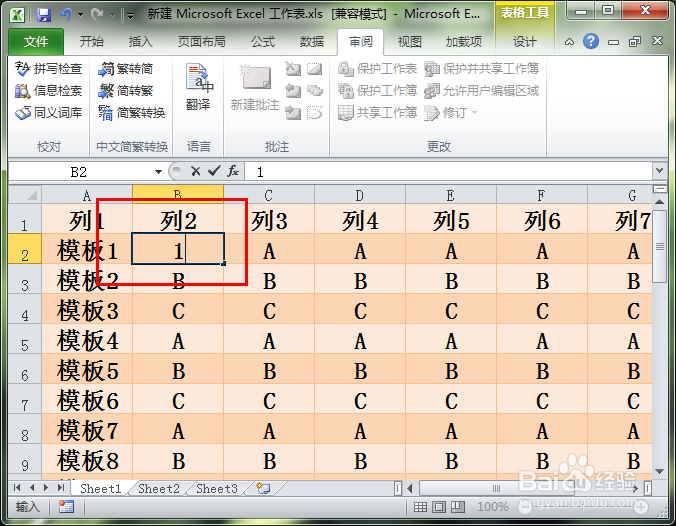Click the next sheet navigation arrow

46,488
